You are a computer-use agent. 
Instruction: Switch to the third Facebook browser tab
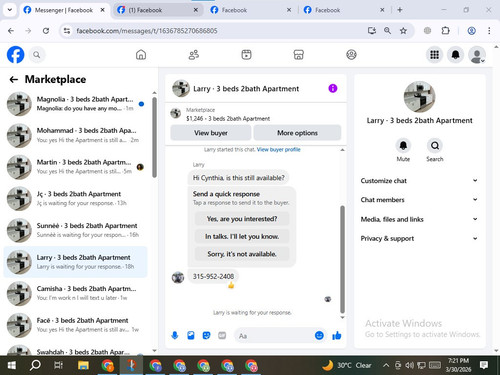tap(251, 10)
